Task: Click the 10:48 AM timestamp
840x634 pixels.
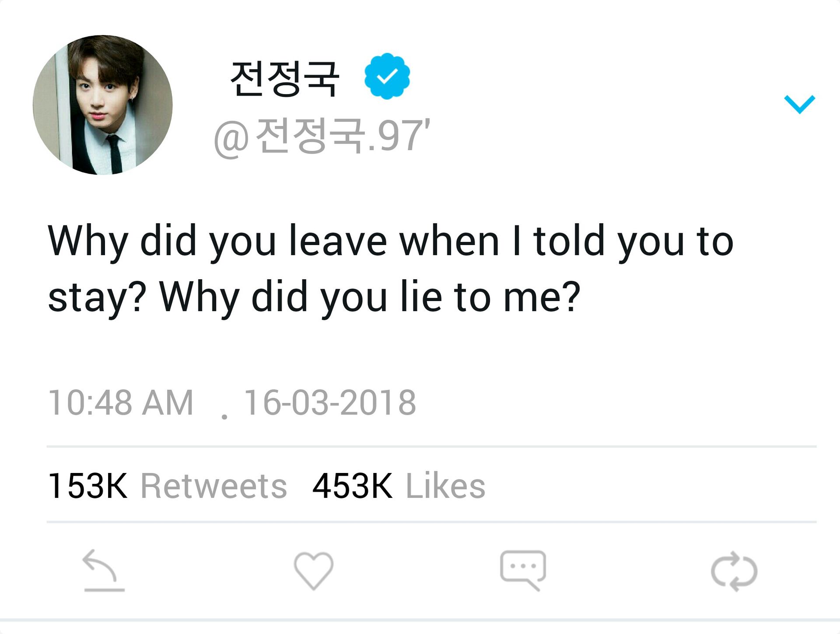Action: 121,403
